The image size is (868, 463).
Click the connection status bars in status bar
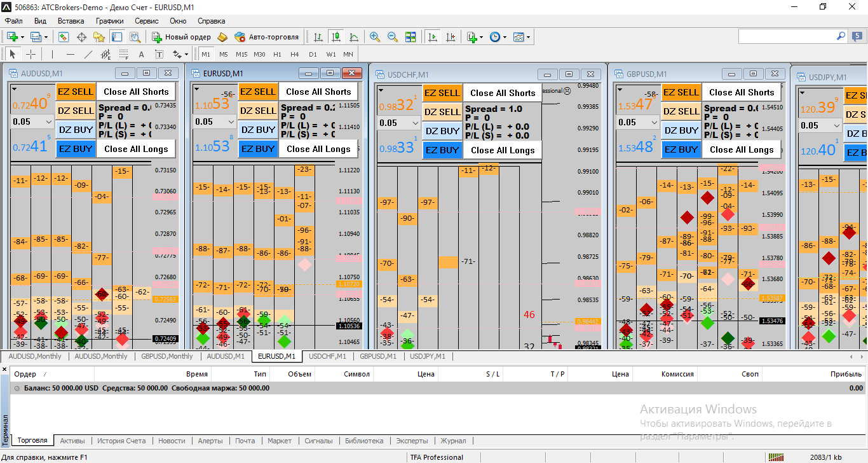click(776, 457)
